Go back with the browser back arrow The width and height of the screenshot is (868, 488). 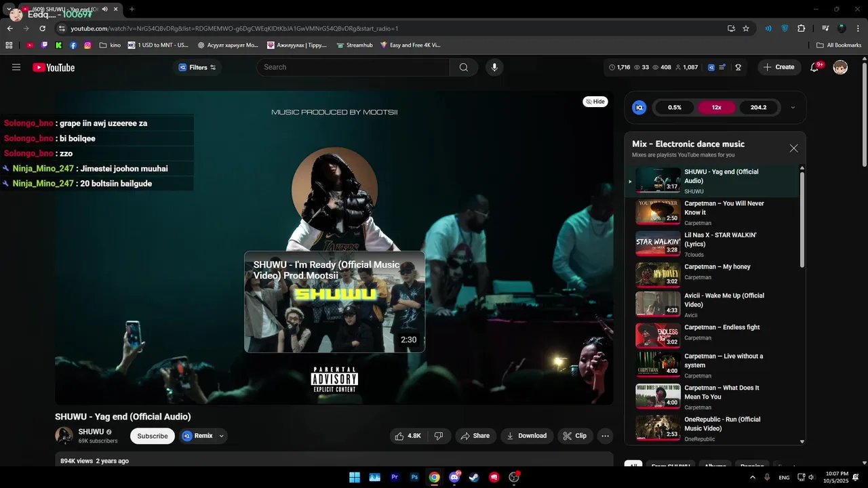10,28
